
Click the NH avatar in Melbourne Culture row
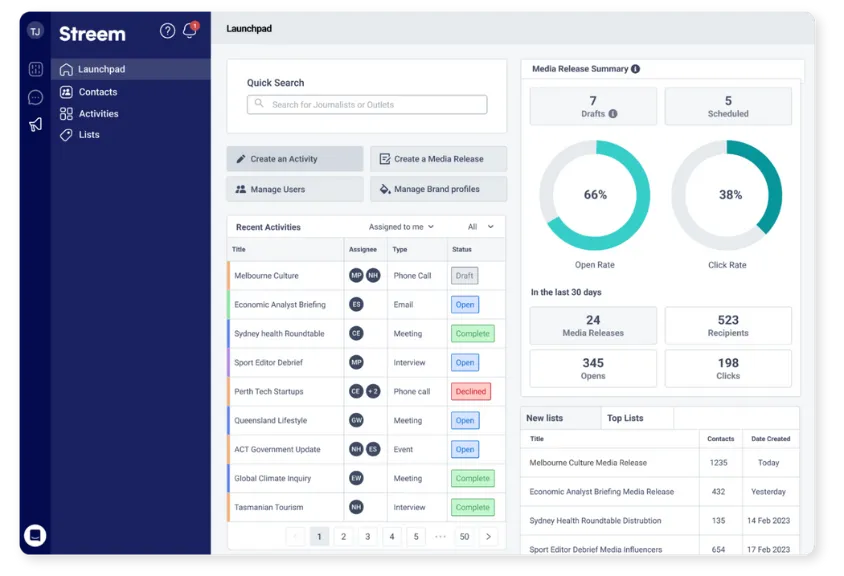tap(373, 276)
